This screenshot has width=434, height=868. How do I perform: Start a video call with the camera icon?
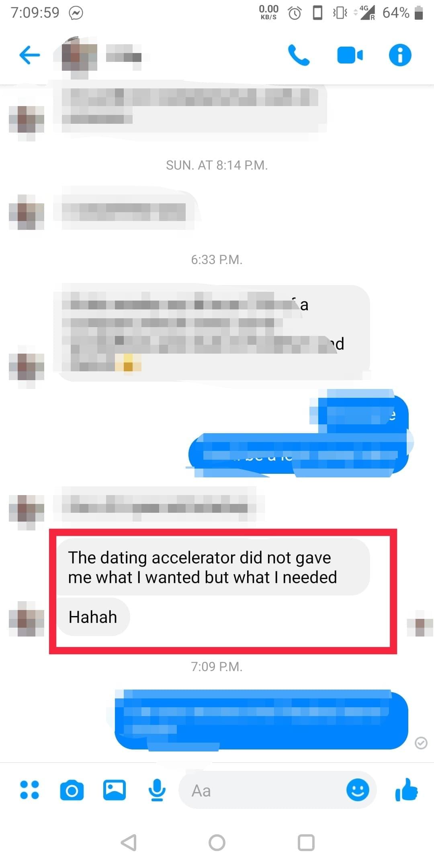point(350,55)
